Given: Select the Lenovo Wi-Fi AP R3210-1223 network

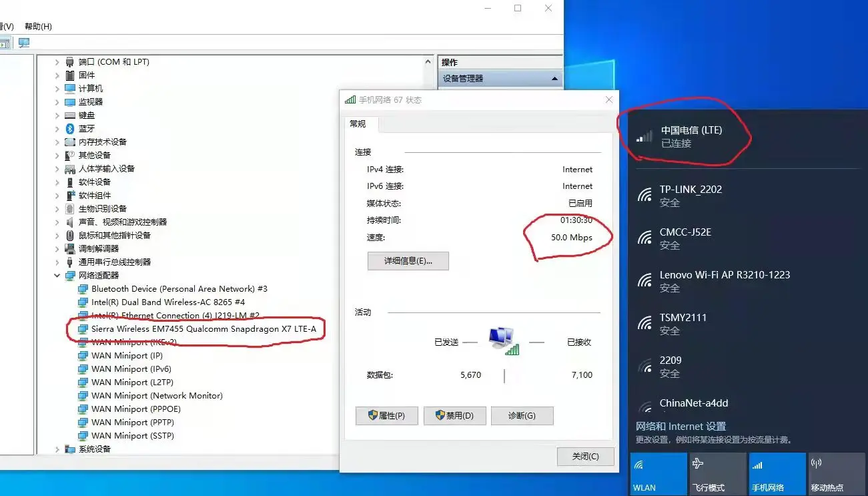Looking at the screenshot, I should click(x=747, y=281).
